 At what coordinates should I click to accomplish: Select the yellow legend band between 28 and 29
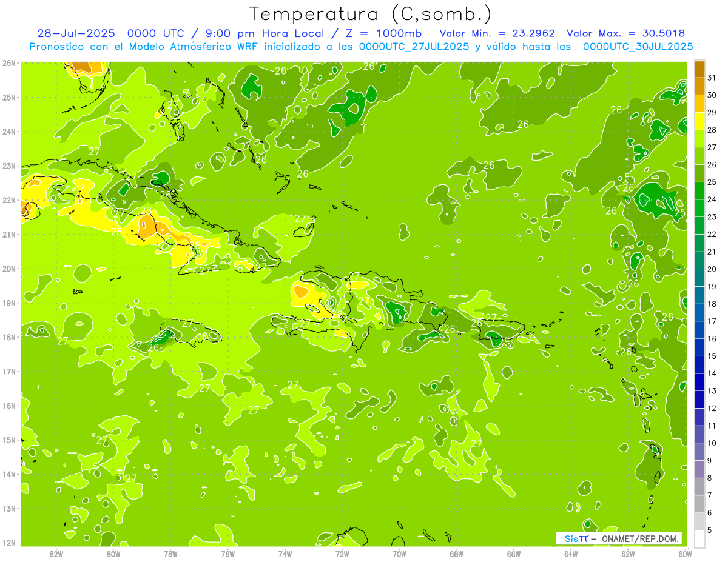pos(699,121)
